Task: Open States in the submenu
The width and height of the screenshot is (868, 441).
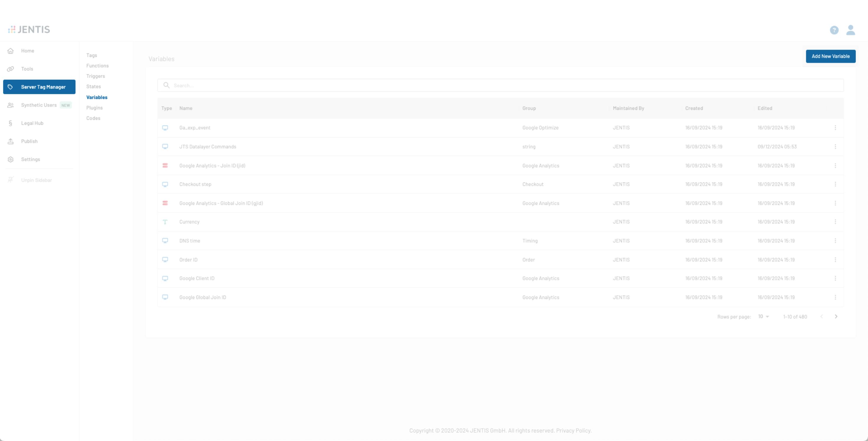Action: [94, 86]
